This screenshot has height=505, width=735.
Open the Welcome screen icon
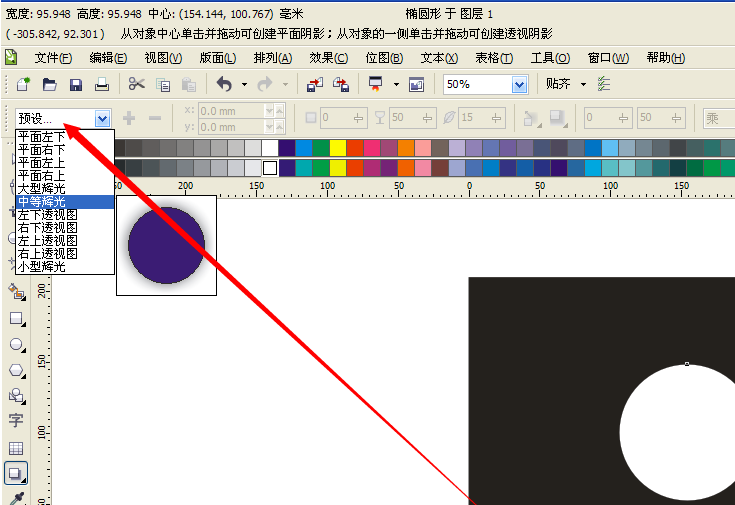point(416,85)
